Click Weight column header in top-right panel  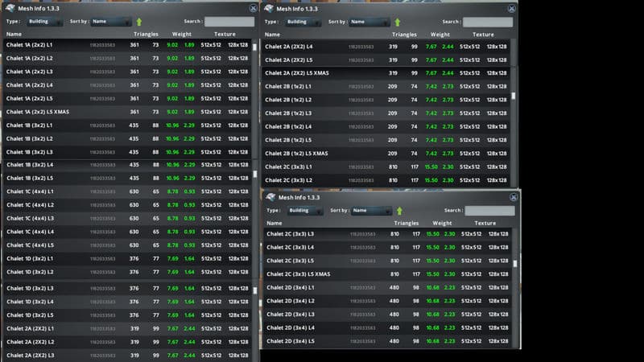point(440,35)
